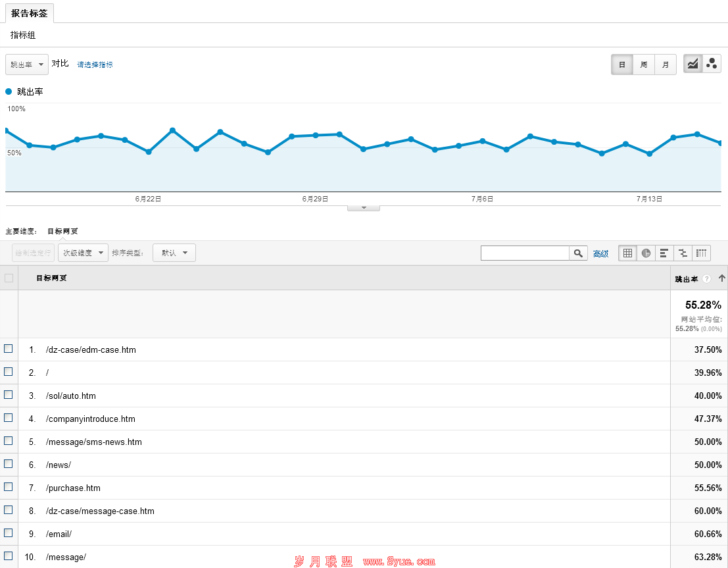Click the 目标网页 primary dimension label
The height and width of the screenshot is (568, 728).
click(x=62, y=231)
